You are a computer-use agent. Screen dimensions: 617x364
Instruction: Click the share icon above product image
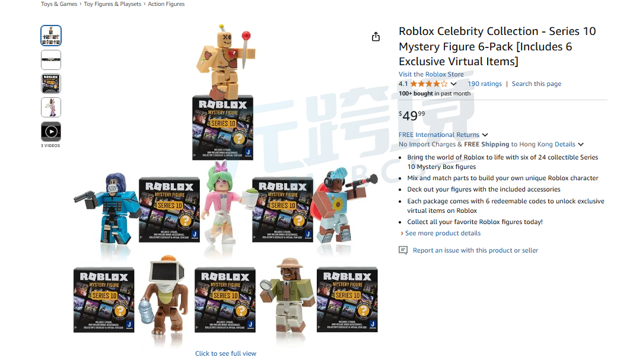(376, 37)
